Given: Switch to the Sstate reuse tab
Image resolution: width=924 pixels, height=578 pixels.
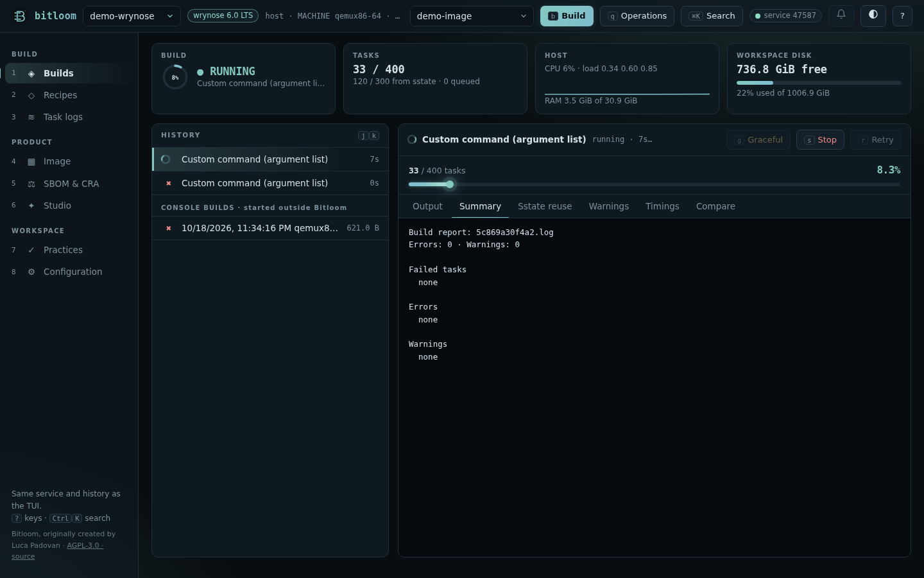Looking at the screenshot, I should pyautogui.click(x=545, y=206).
